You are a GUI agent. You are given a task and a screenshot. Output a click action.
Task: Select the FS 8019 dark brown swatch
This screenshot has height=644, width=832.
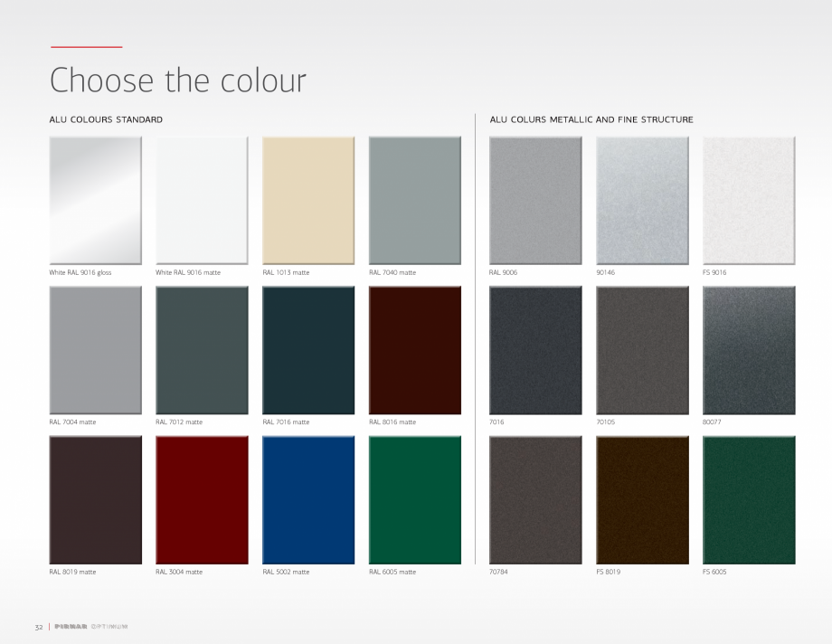click(642, 499)
